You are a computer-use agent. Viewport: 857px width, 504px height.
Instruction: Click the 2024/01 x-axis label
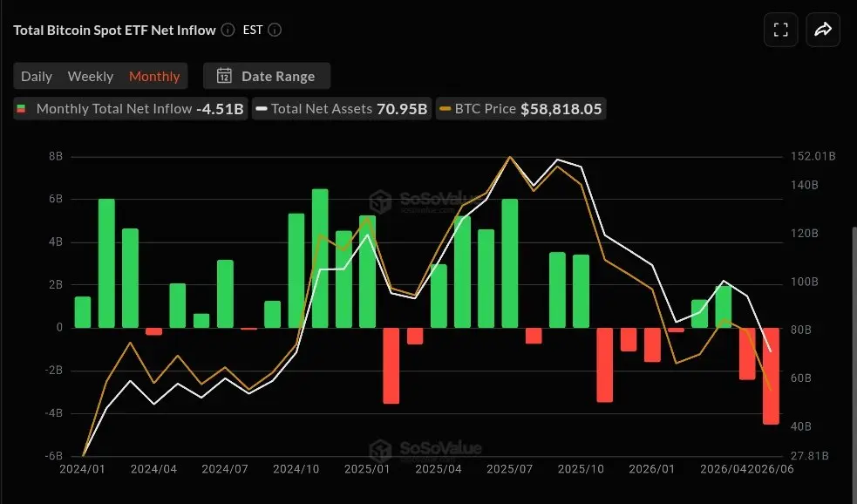(x=83, y=469)
